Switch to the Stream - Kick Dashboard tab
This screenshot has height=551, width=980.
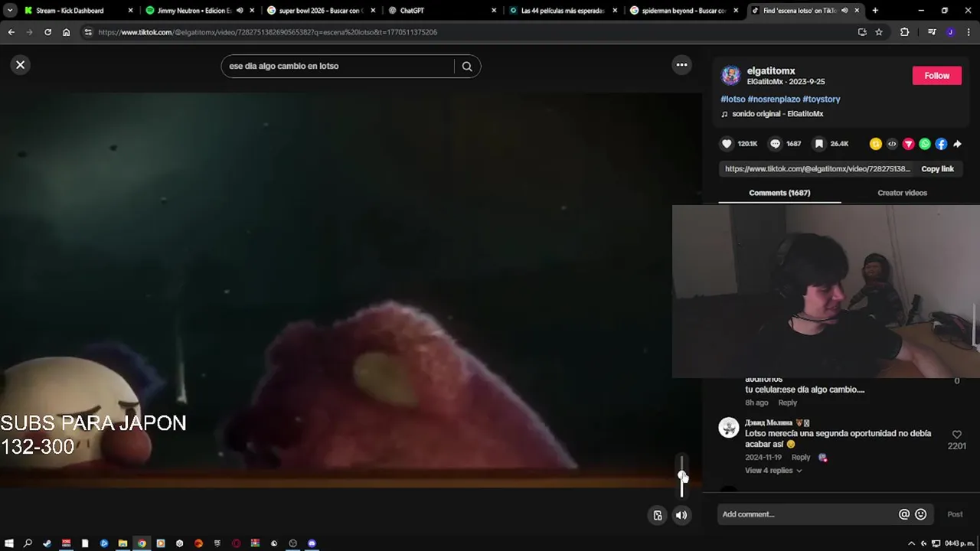(78, 11)
